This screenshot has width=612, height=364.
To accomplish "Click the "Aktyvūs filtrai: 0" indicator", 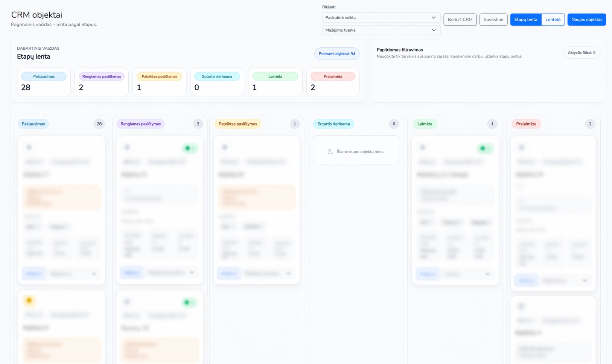I will tap(581, 53).
